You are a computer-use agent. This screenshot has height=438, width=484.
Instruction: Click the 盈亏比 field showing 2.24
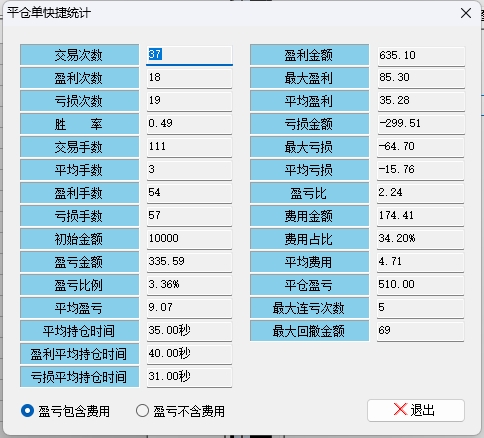click(421, 193)
